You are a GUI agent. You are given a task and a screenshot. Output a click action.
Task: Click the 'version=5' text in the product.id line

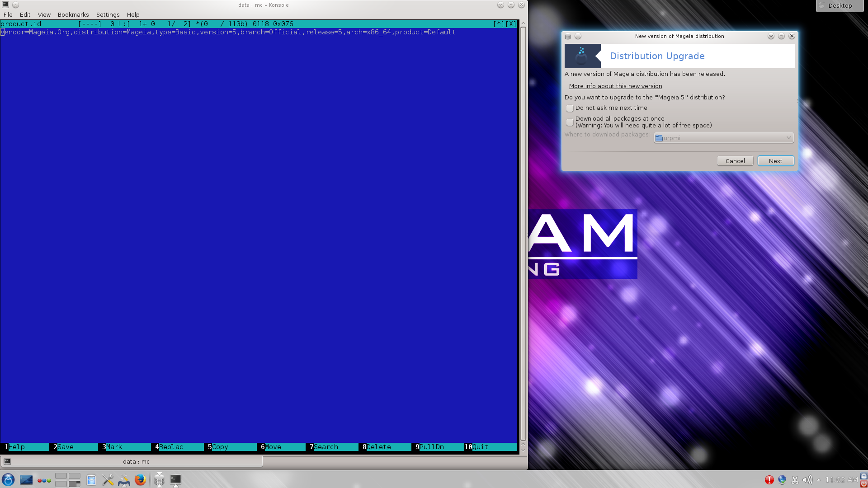[x=218, y=32]
